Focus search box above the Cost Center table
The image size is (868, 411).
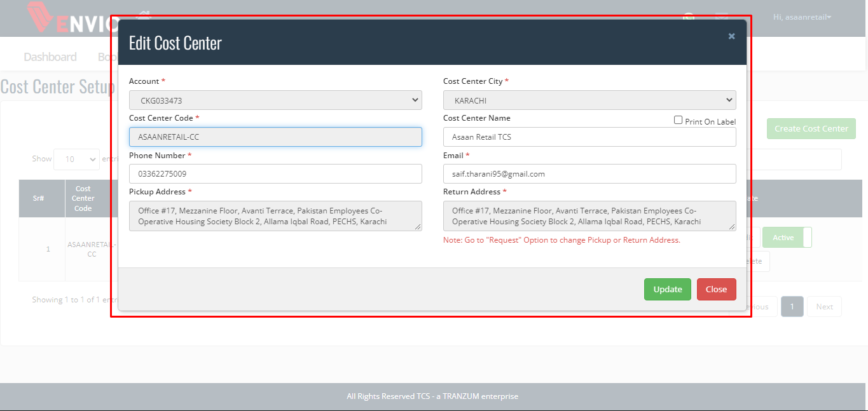(795, 159)
